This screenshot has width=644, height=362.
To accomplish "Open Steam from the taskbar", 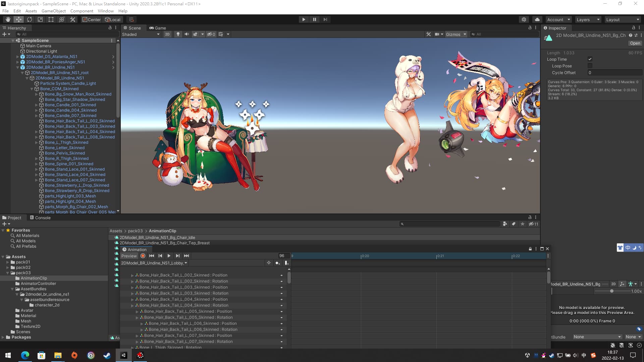I will (x=107, y=355).
